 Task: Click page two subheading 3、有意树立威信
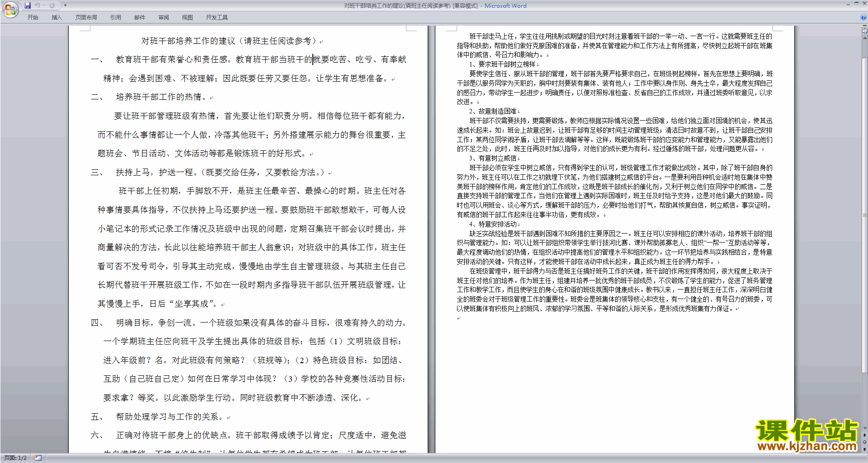point(493,158)
